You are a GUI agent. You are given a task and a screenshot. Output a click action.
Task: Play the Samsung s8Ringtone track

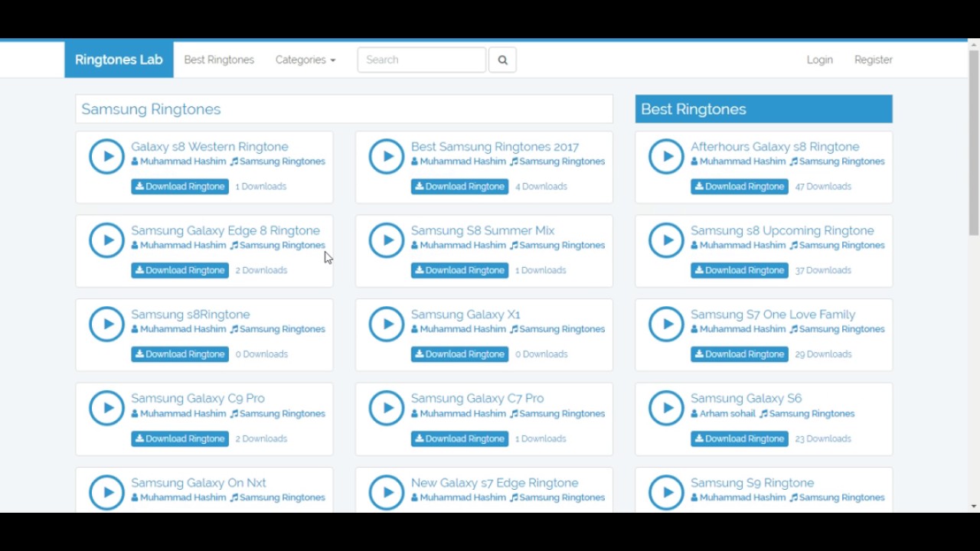pyautogui.click(x=107, y=324)
